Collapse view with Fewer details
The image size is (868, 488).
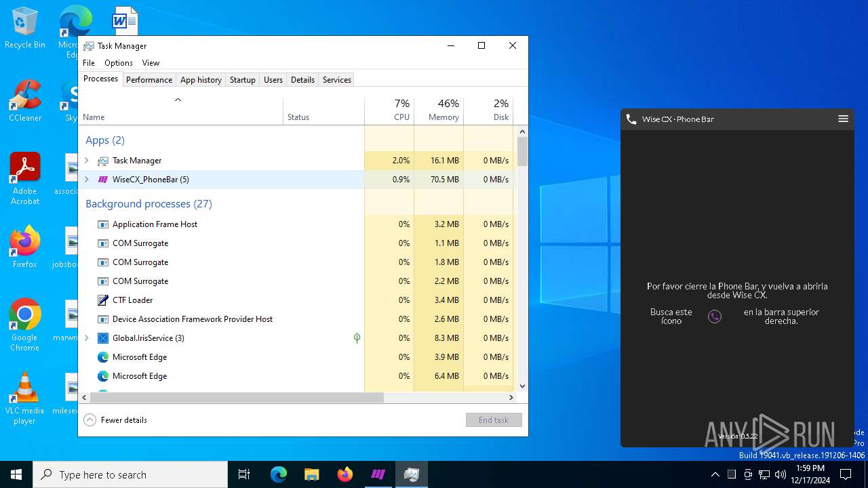click(x=115, y=420)
